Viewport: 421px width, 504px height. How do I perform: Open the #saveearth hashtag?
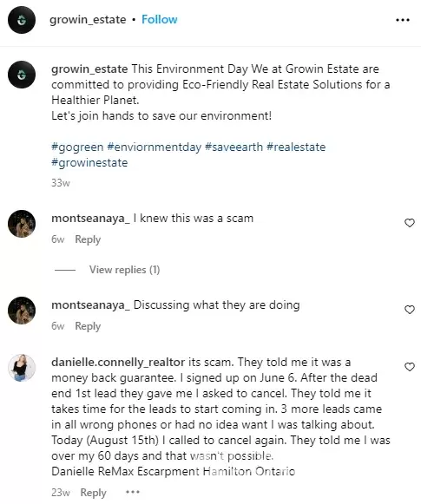pyautogui.click(x=234, y=147)
